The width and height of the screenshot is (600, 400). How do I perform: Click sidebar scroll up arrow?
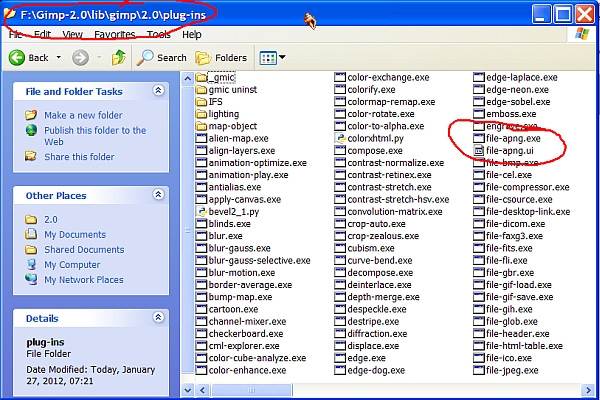(188, 79)
